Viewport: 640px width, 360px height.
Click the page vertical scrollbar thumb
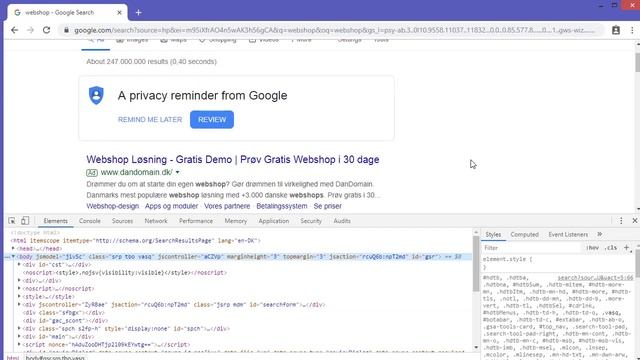(x=638, y=62)
